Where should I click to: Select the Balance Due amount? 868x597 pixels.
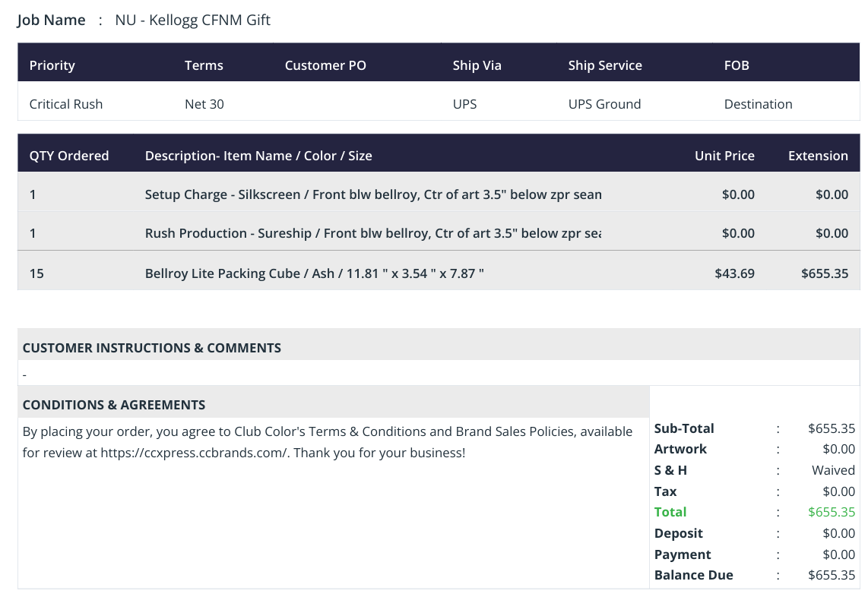point(832,575)
